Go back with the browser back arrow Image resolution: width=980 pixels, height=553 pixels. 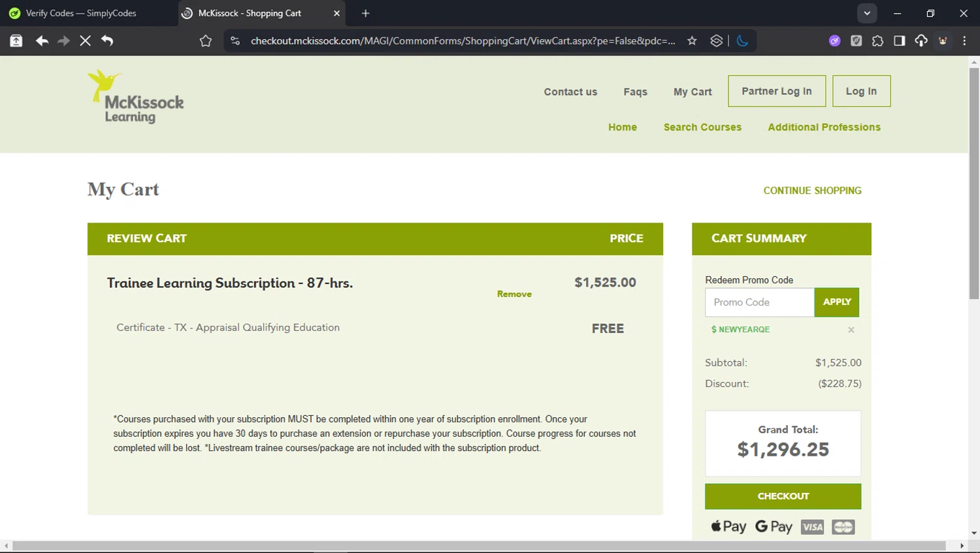tap(42, 40)
